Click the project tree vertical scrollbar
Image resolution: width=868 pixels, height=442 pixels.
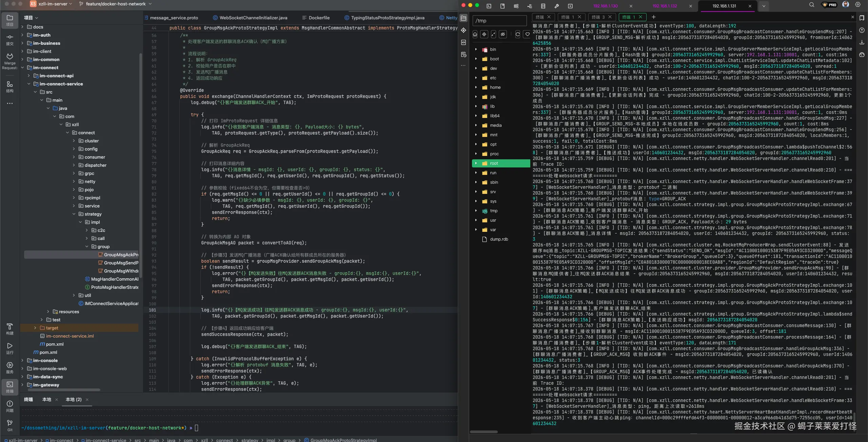(x=140, y=166)
